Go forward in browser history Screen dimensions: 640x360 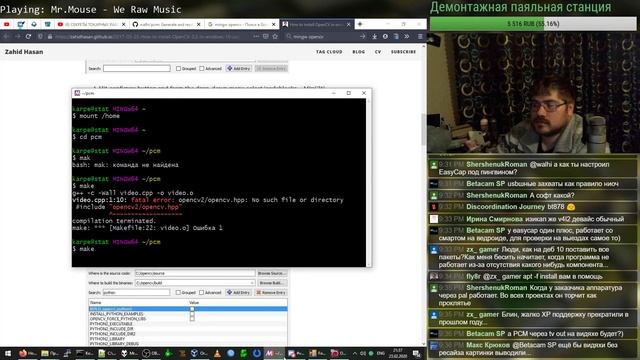coord(17,36)
